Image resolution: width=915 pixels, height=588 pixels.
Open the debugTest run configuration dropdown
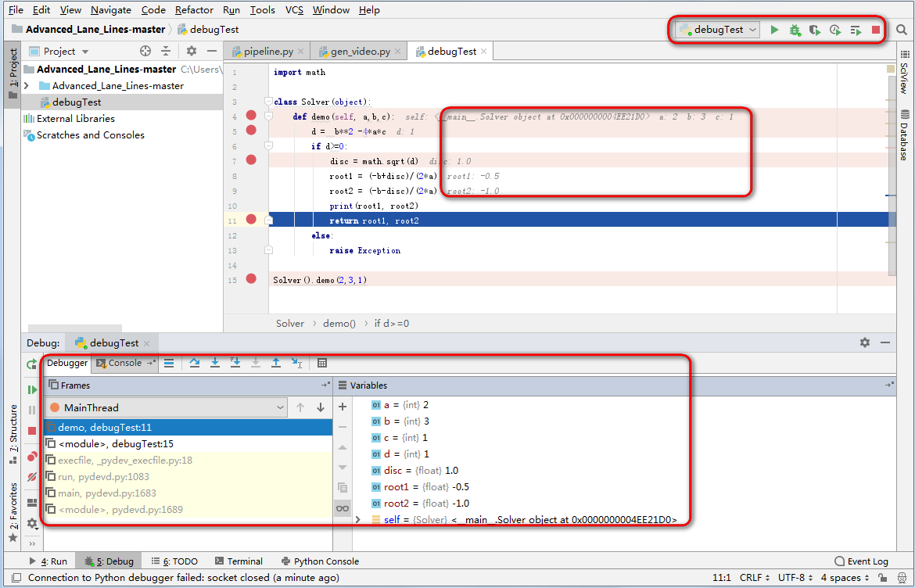[x=752, y=29]
